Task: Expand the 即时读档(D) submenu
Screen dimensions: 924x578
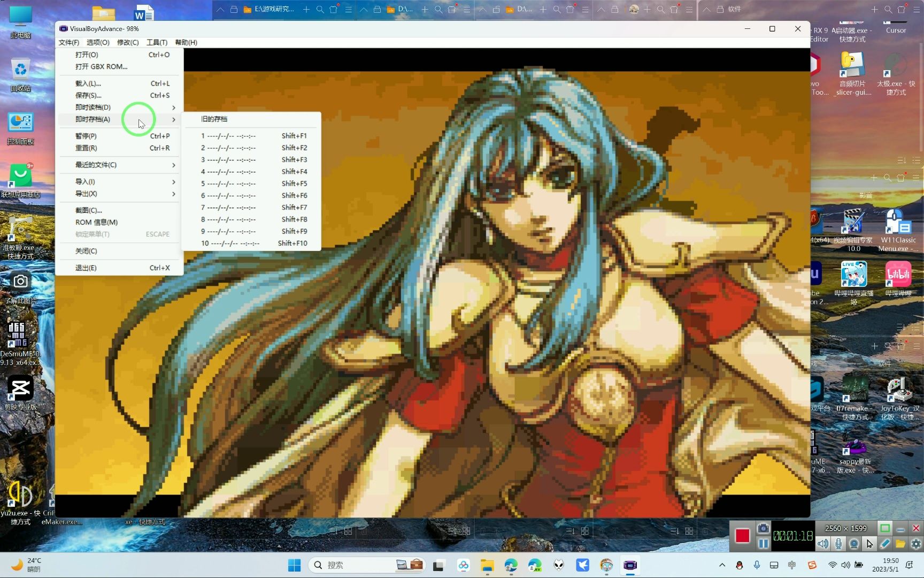Action: point(119,107)
